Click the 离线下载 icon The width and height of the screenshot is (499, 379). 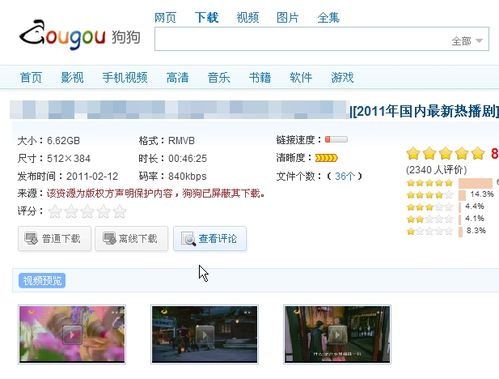click(109, 238)
